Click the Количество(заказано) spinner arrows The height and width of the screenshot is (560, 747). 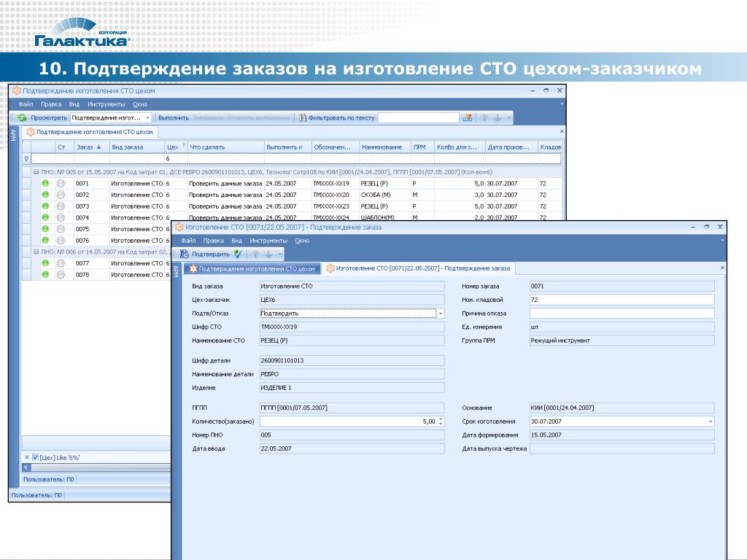(x=441, y=421)
